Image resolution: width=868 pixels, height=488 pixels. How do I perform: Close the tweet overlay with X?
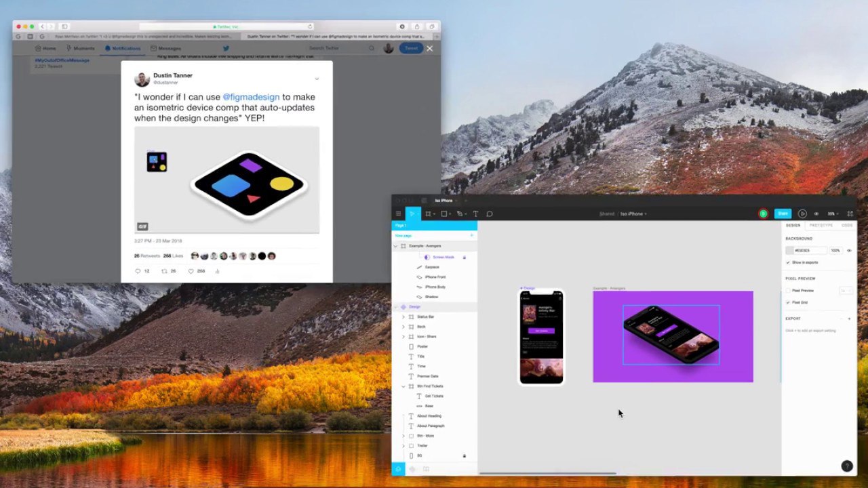pyautogui.click(x=429, y=48)
